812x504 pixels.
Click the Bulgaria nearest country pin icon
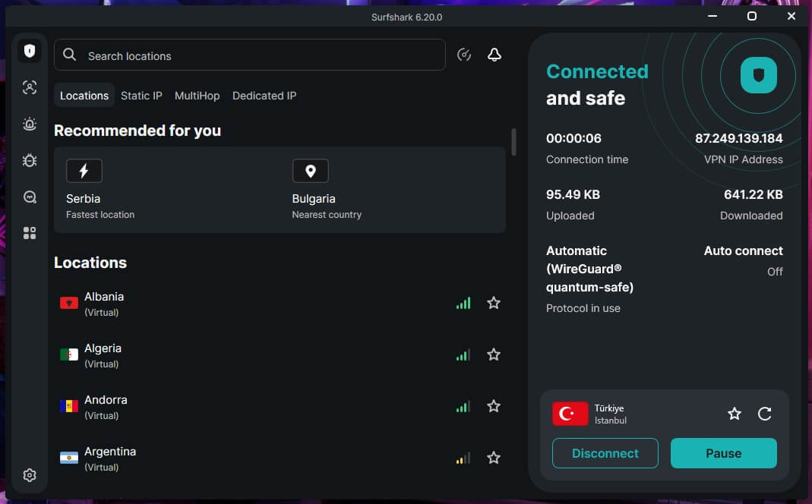[x=310, y=171]
